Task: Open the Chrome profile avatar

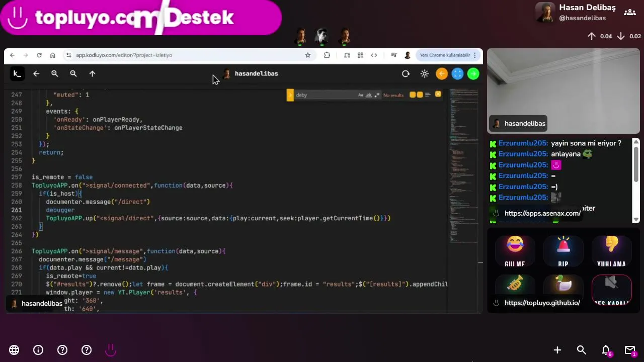Action: (408, 55)
